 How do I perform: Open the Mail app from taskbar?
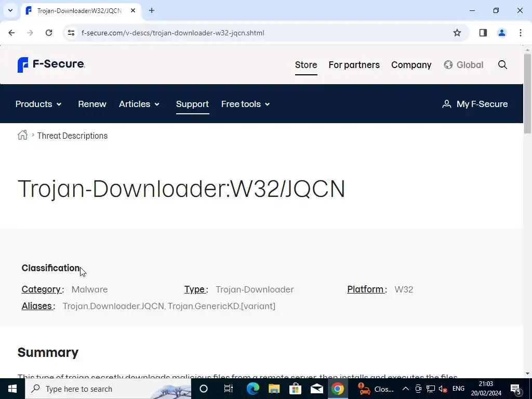coord(317,389)
